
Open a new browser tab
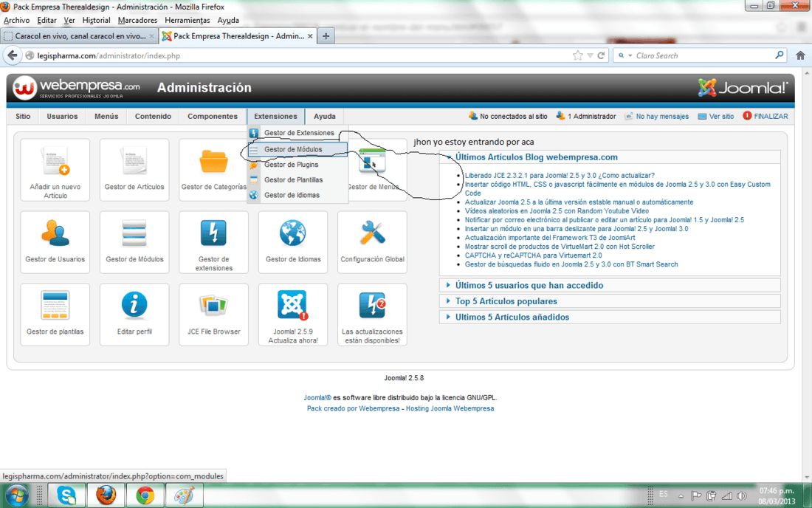tap(326, 35)
